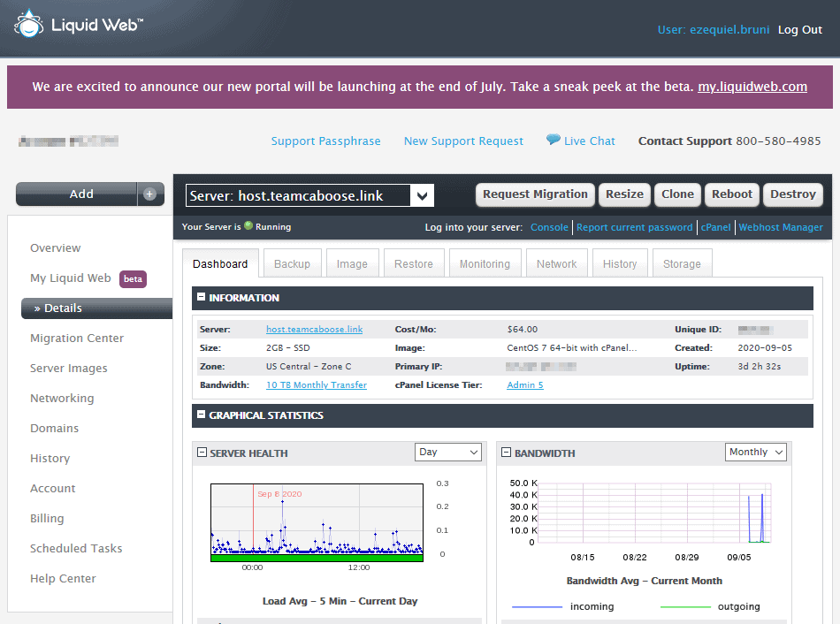
Task: Click the host.teamcaboose.link information link
Action: 315,329
